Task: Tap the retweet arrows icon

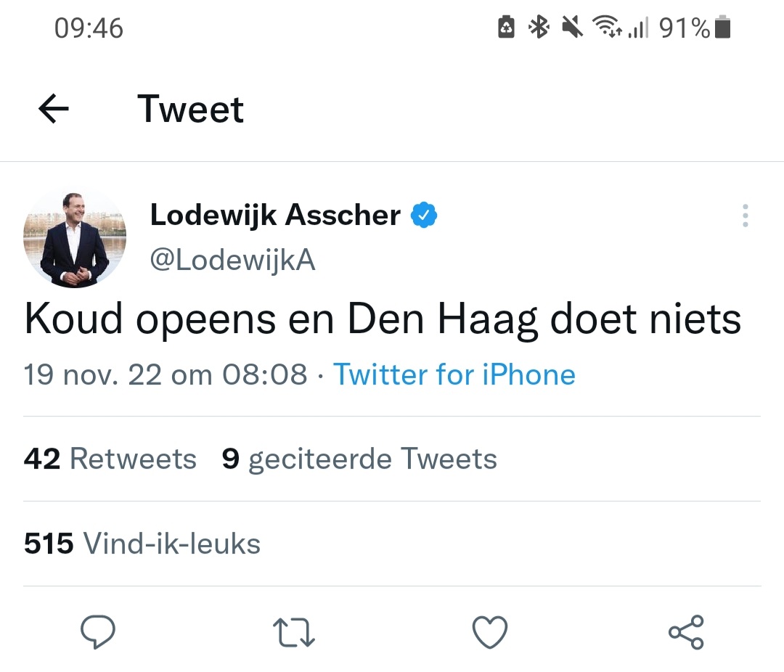Action: point(294,633)
